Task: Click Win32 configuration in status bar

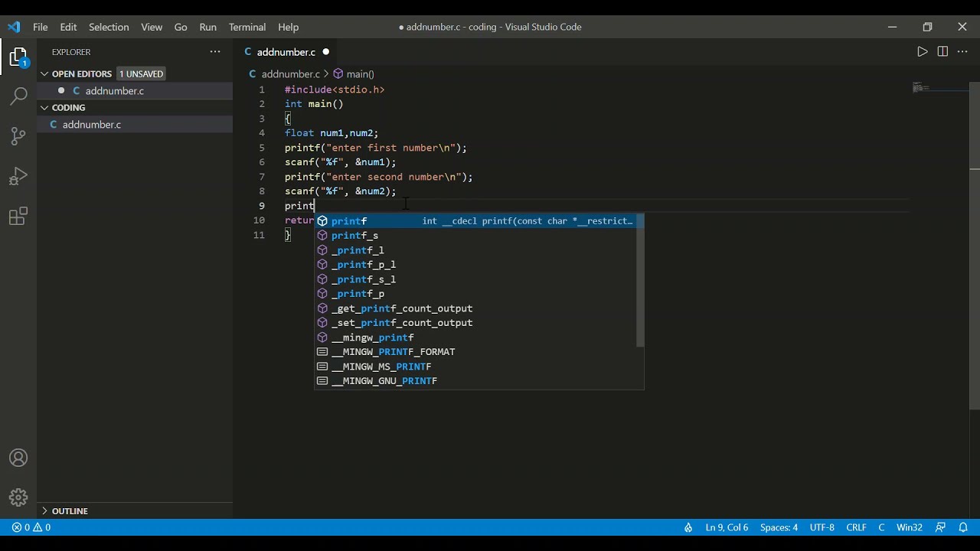Action: (x=910, y=527)
